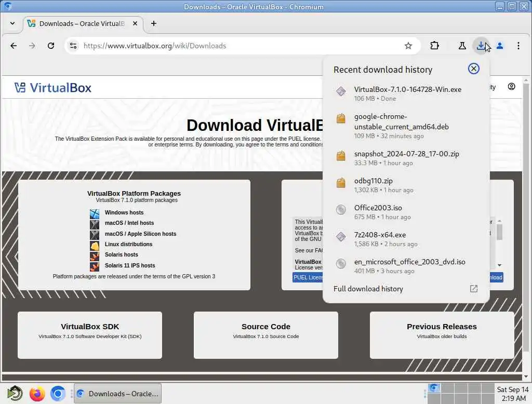532x404 pixels.
Task: Open VirtualBox-7.1.0-164728-Win.exe download entry
Action: point(406,93)
